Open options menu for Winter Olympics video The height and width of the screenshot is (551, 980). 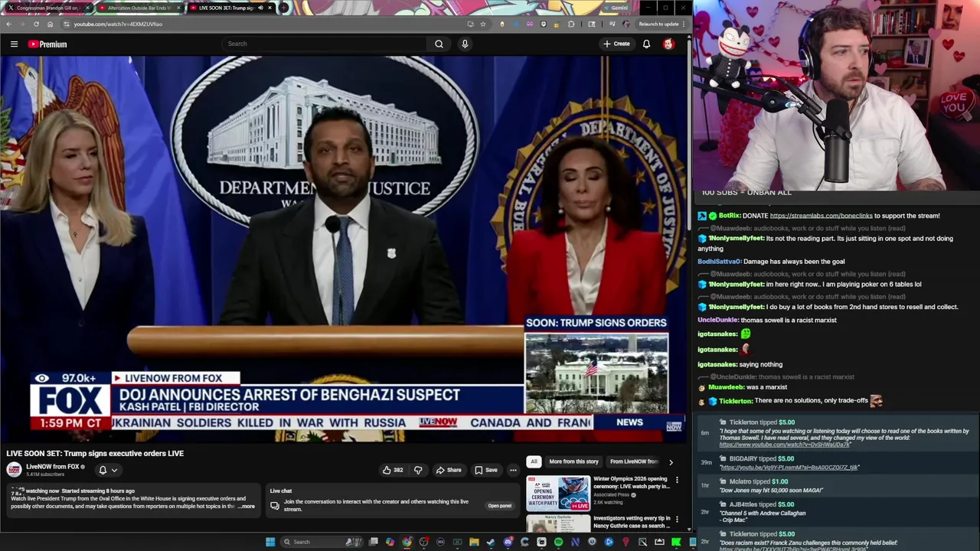(x=677, y=480)
